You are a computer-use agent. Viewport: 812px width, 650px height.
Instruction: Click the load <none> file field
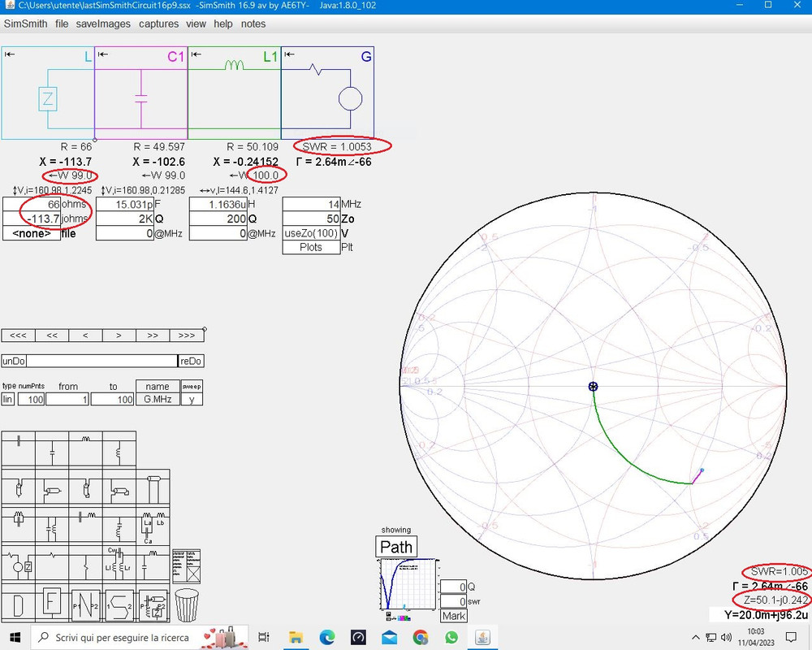32,233
